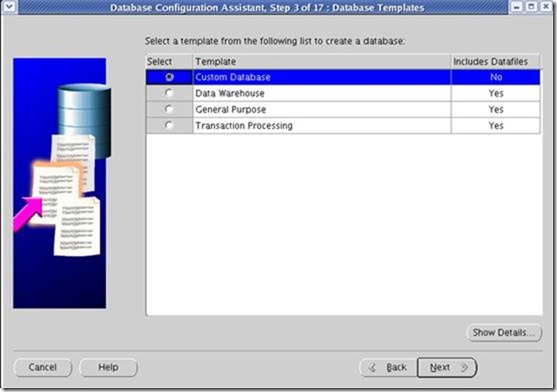The width and height of the screenshot is (557, 392).
Task: Maximize the Database Configuration Assistant window
Action: click(x=531, y=6)
